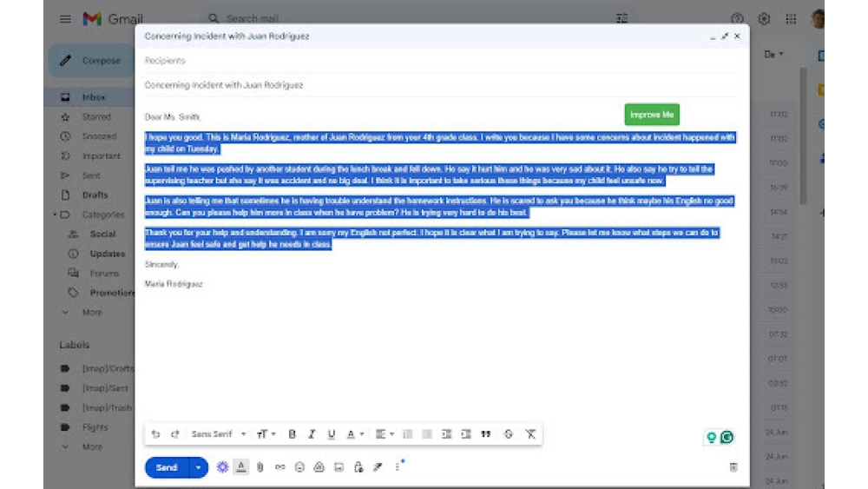Click the blue Send button
Image resolution: width=868 pixels, height=489 pixels.
[x=167, y=467]
